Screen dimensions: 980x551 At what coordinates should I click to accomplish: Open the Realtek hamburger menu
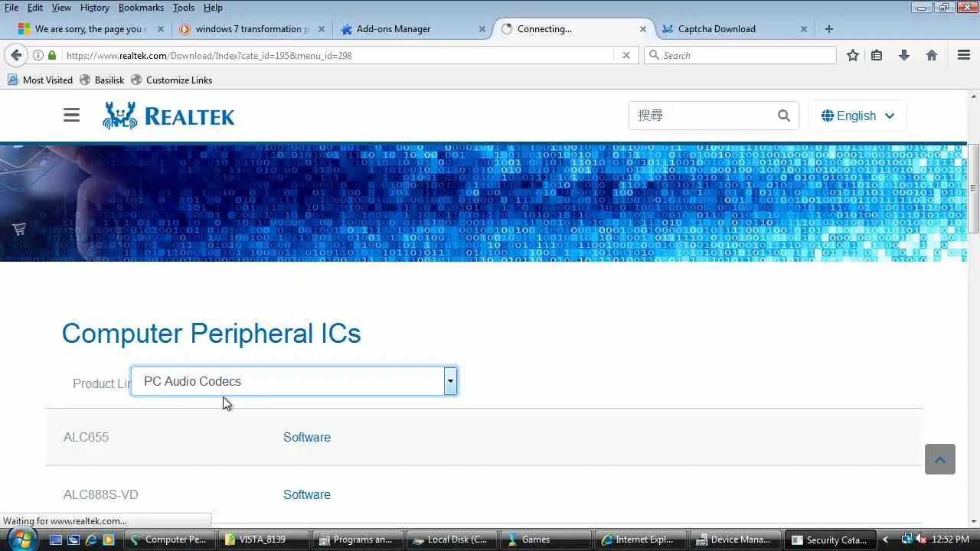tap(71, 116)
